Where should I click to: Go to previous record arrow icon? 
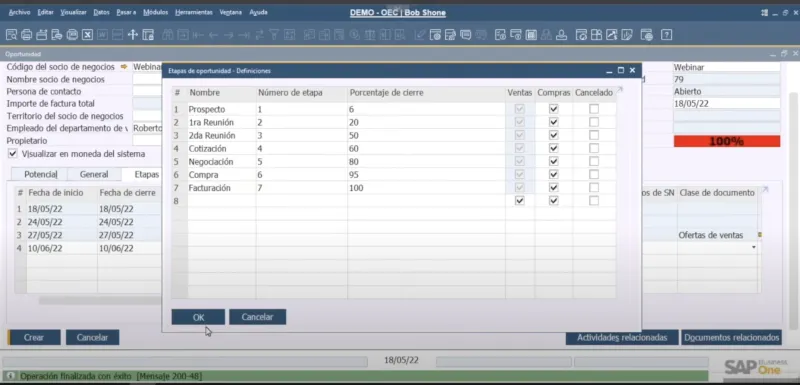(x=214, y=35)
